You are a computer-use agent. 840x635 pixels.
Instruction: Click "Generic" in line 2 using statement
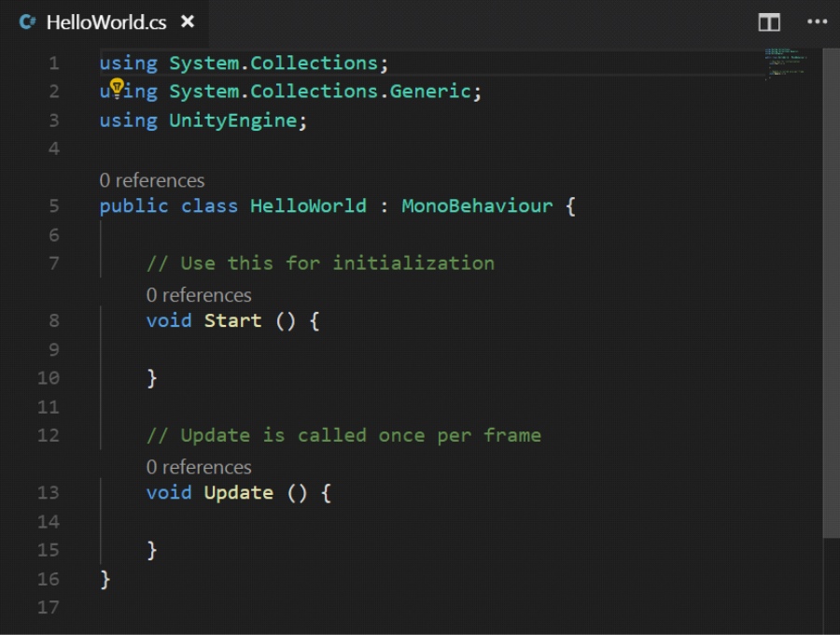tap(430, 92)
